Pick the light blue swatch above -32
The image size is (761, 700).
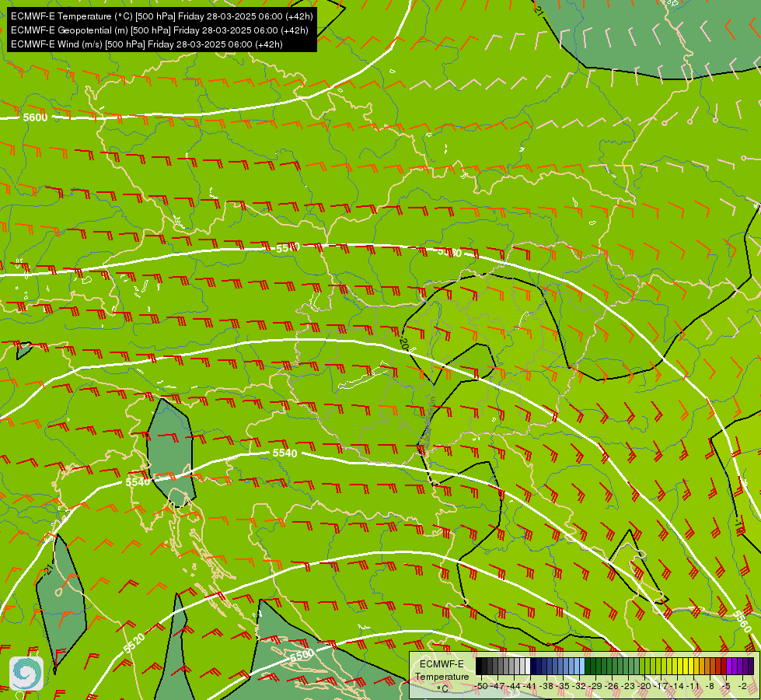coord(582,666)
